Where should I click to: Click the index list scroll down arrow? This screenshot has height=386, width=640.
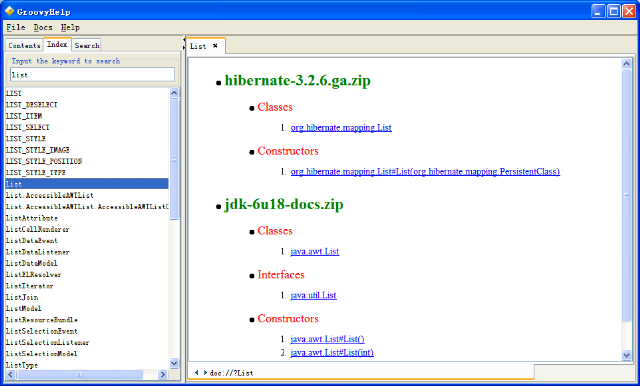pos(174,363)
